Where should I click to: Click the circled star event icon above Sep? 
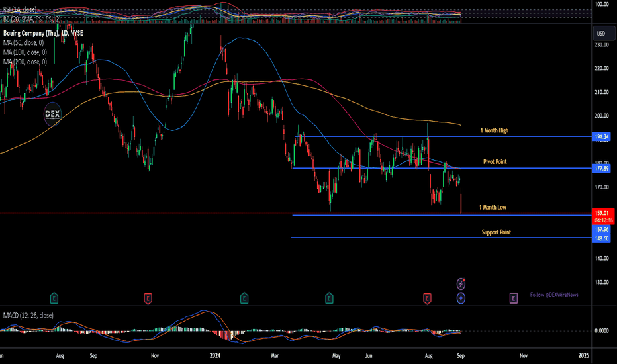click(x=461, y=298)
